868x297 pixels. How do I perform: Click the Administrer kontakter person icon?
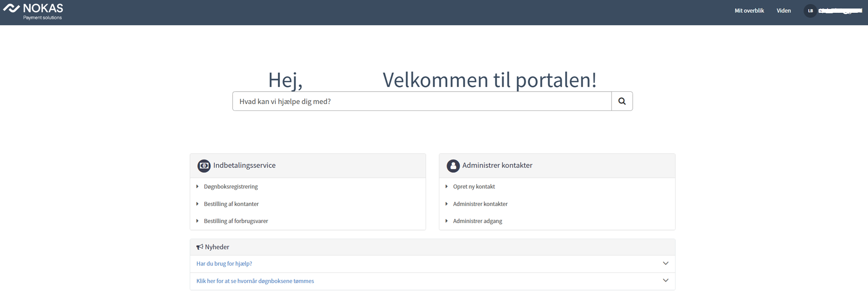click(x=453, y=166)
